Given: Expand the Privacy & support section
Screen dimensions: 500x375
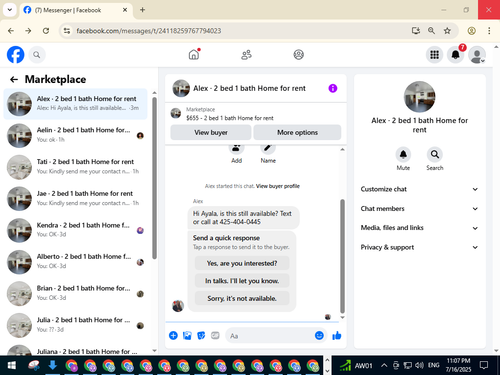Looking at the screenshot, I should pyautogui.click(x=419, y=247).
